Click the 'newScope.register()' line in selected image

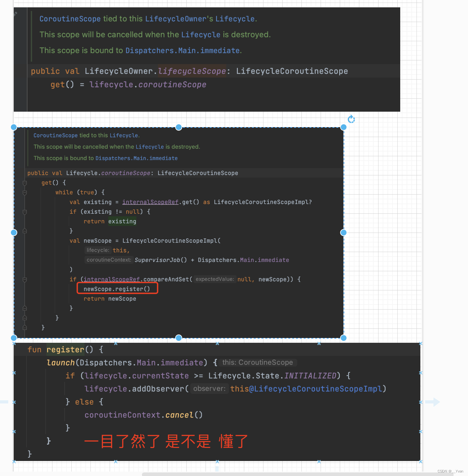pyautogui.click(x=117, y=289)
